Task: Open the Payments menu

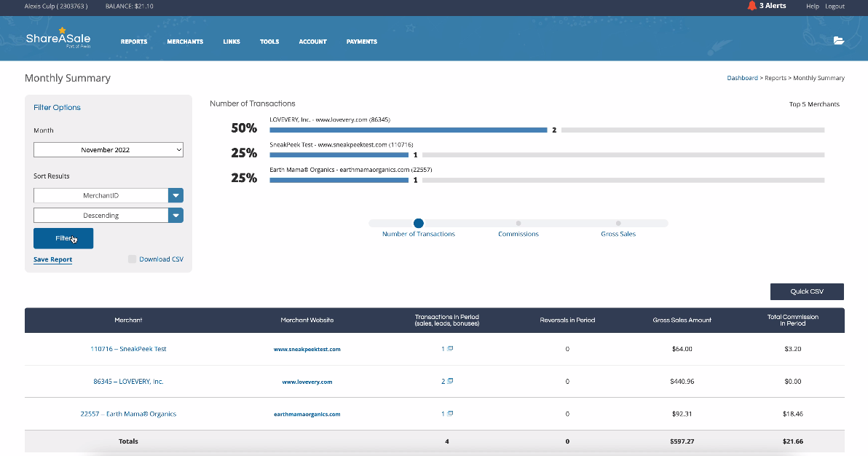Action: coord(361,42)
